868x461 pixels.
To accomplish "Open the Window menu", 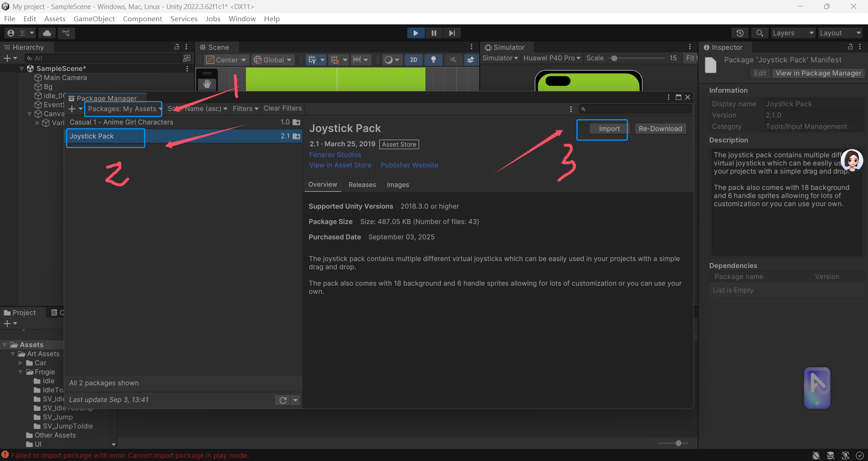I will tap(242, 19).
